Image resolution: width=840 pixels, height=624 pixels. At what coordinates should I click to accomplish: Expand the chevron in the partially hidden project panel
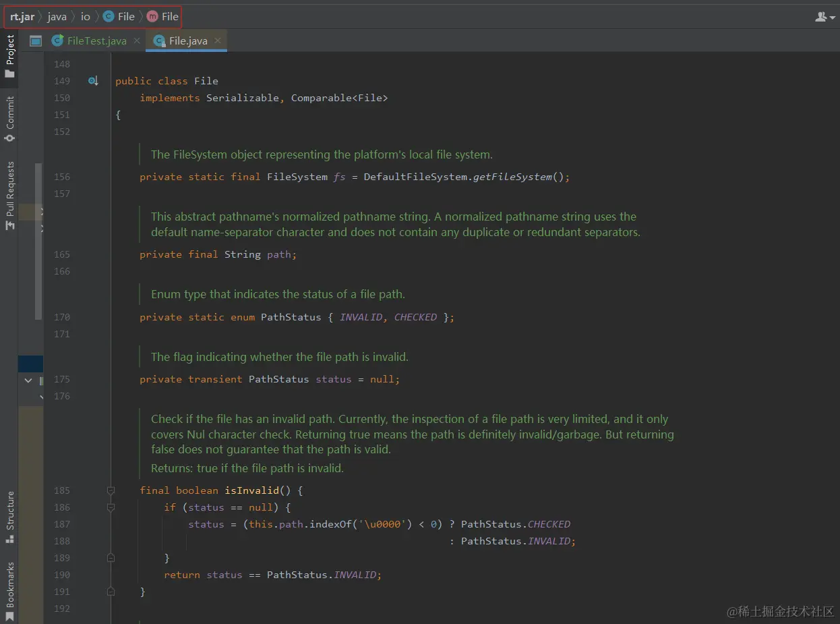pyautogui.click(x=28, y=380)
